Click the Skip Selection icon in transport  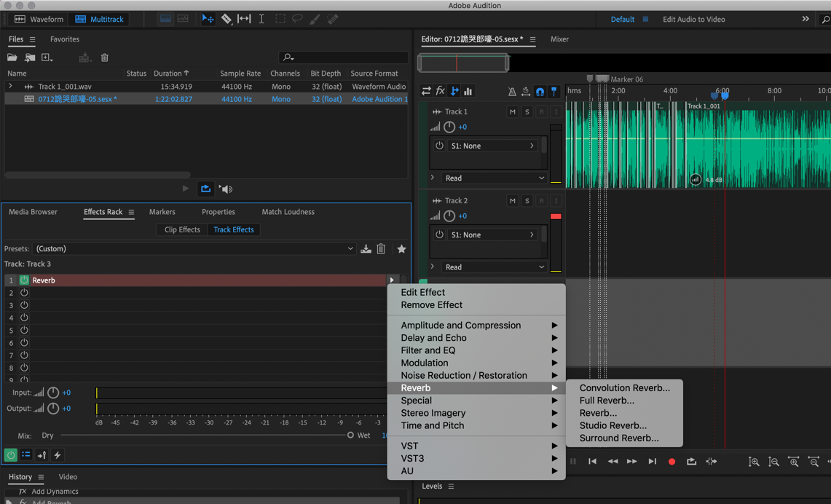pos(712,462)
